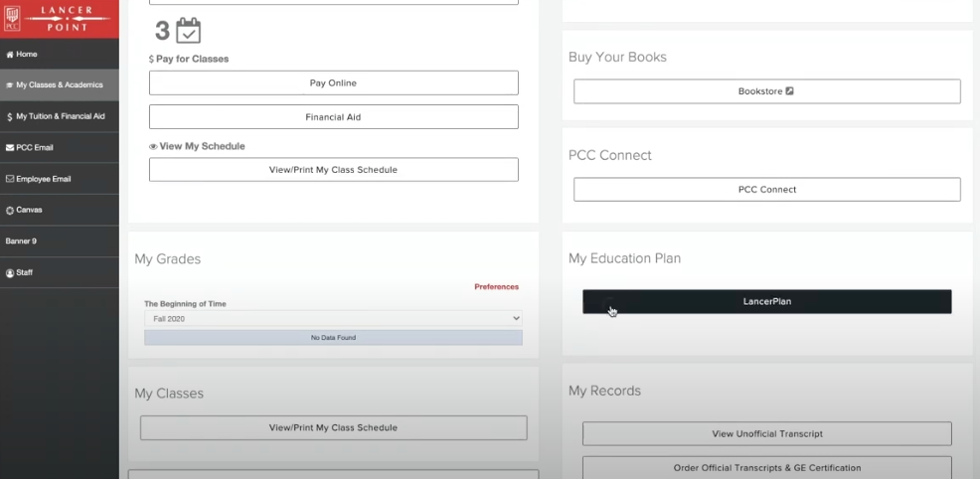Open Home in the sidebar menu
This screenshot has width=980, height=479.
[60, 55]
